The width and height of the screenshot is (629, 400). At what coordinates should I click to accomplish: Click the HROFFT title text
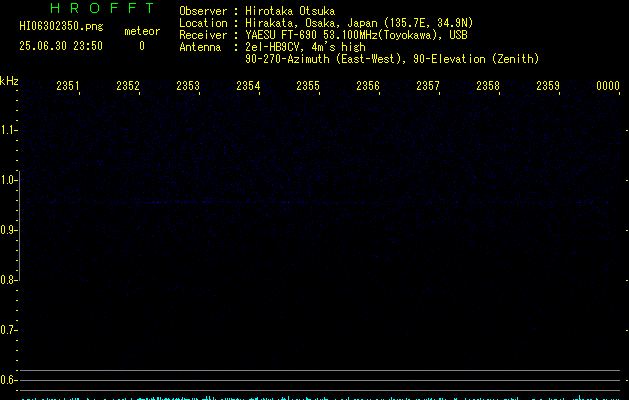(102, 8)
